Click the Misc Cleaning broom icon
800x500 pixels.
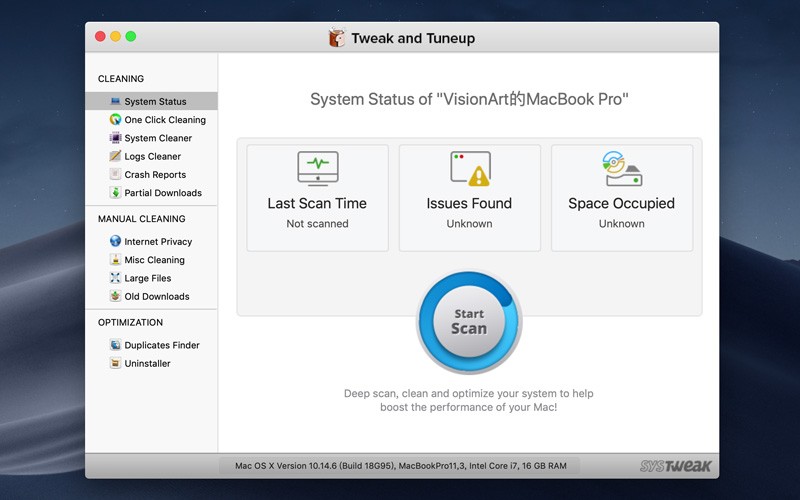tap(115, 259)
